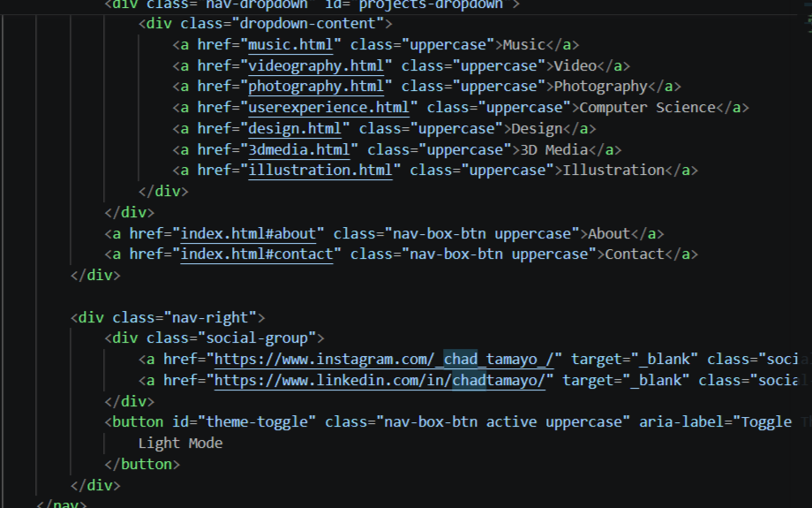Follow the LinkedIn URL in code
This screenshot has height=508, width=812.
(380, 381)
